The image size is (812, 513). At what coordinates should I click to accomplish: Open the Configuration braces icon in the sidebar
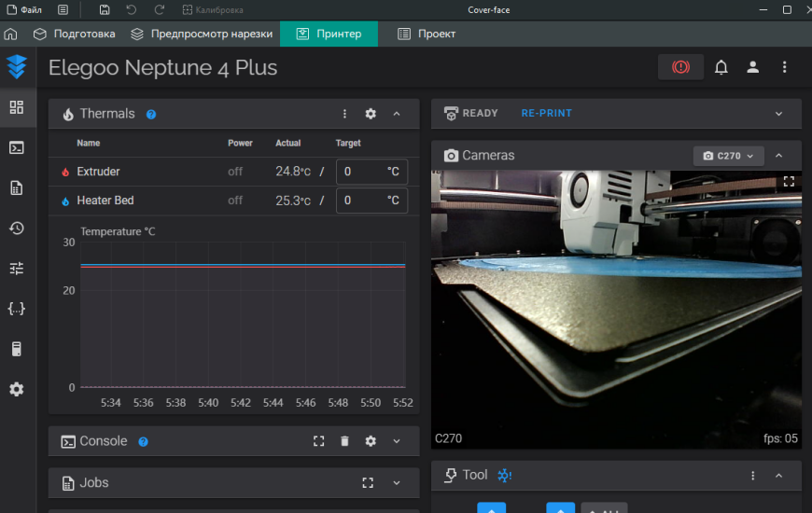[16, 309]
